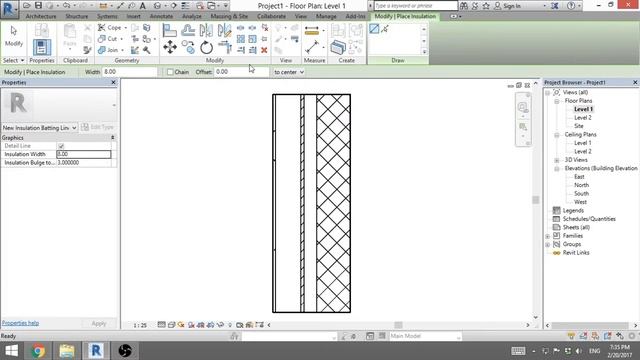Screen dimensions: 640x360
Task: Select the Site floor plan in browser
Action: [579, 126]
